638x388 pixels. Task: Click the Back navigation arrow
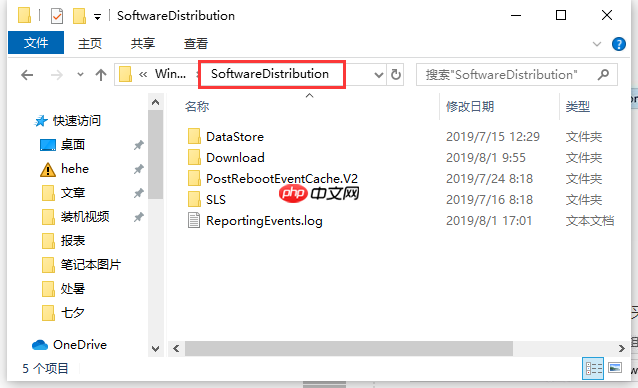click(27, 75)
